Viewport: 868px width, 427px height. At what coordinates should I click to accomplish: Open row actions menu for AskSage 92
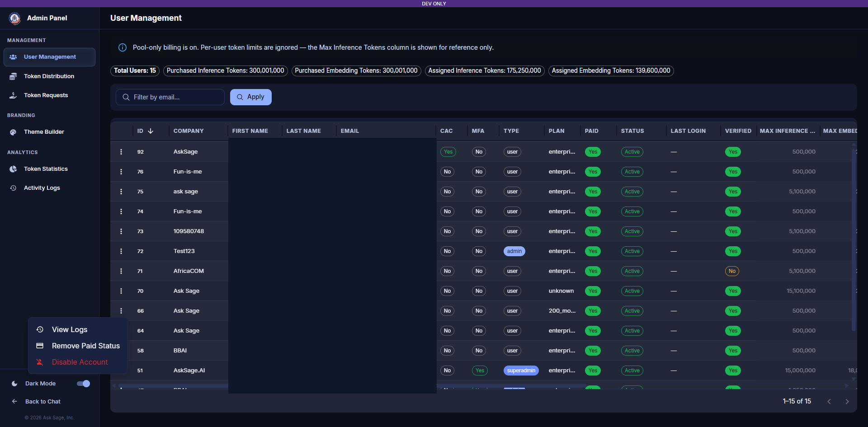tap(121, 152)
